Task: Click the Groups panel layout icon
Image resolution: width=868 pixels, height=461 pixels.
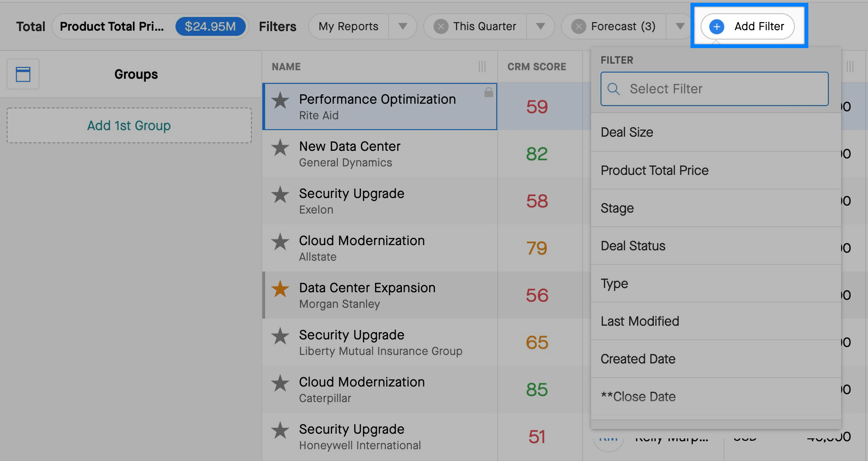Action: click(23, 74)
